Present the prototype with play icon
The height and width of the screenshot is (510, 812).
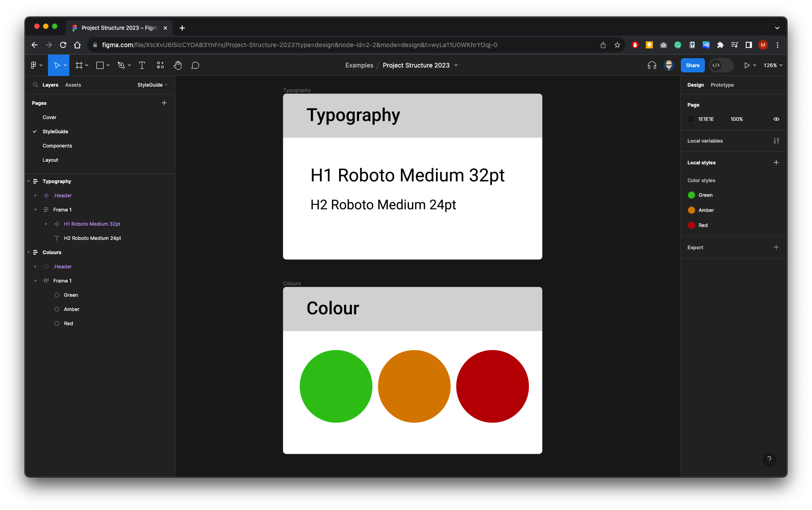point(747,65)
